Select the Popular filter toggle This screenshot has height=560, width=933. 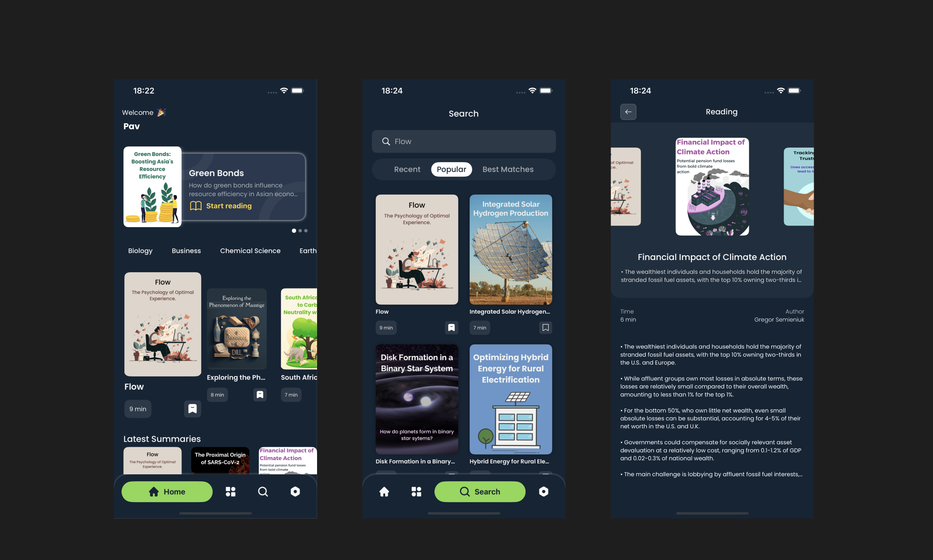coord(451,169)
